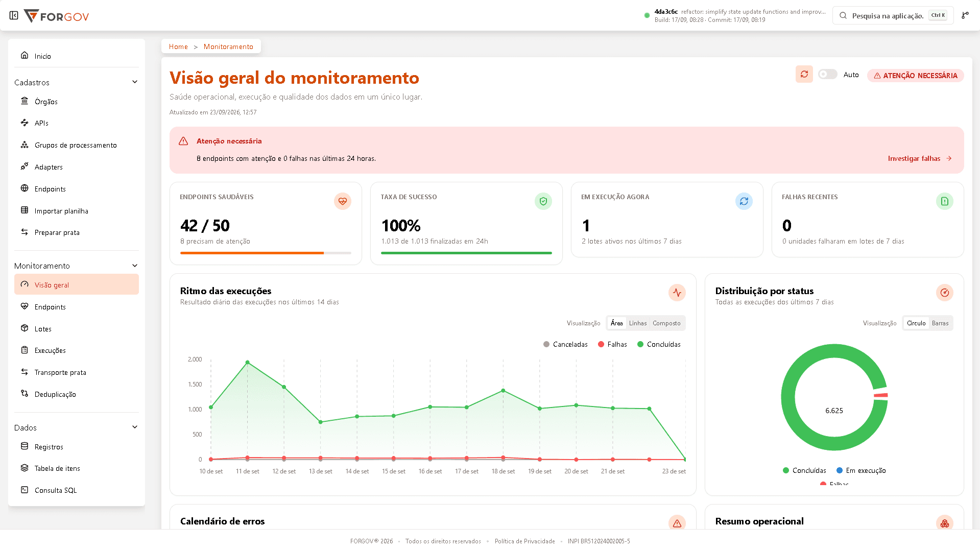Click the Deduplicação icon
Viewport: 980px width, 551px height.
point(25,394)
